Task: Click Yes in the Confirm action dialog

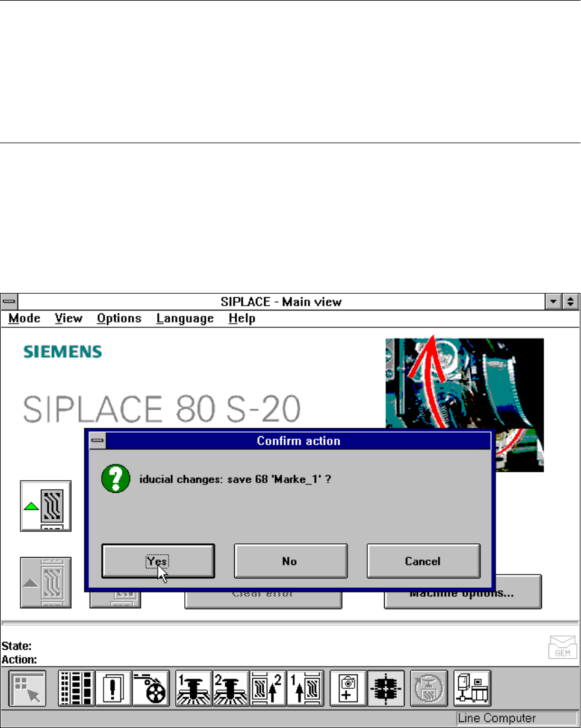Action: pyautogui.click(x=158, y=561)
